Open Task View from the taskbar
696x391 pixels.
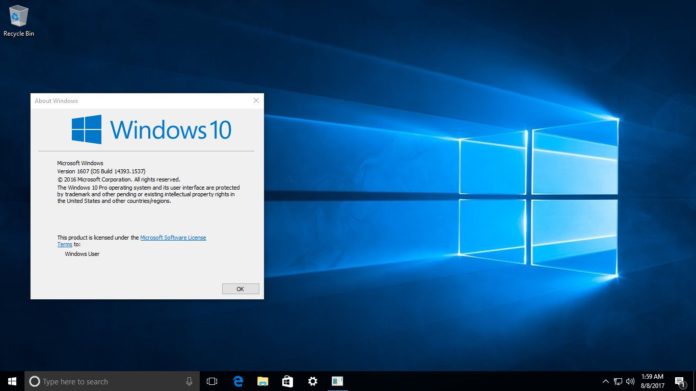(x=212, y=381)
